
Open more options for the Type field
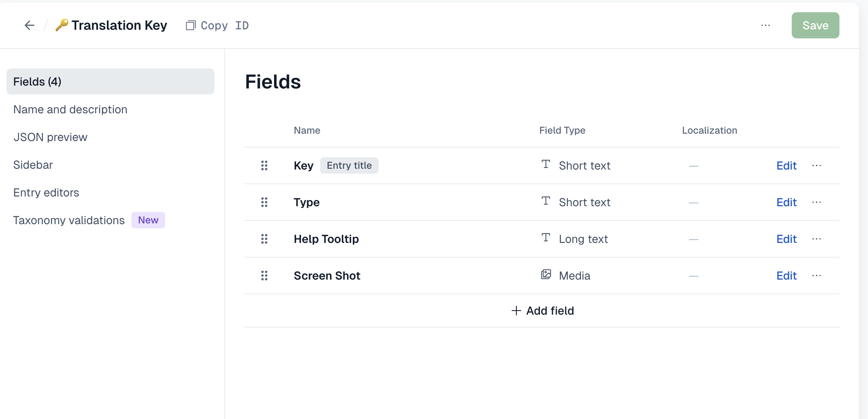817,202
